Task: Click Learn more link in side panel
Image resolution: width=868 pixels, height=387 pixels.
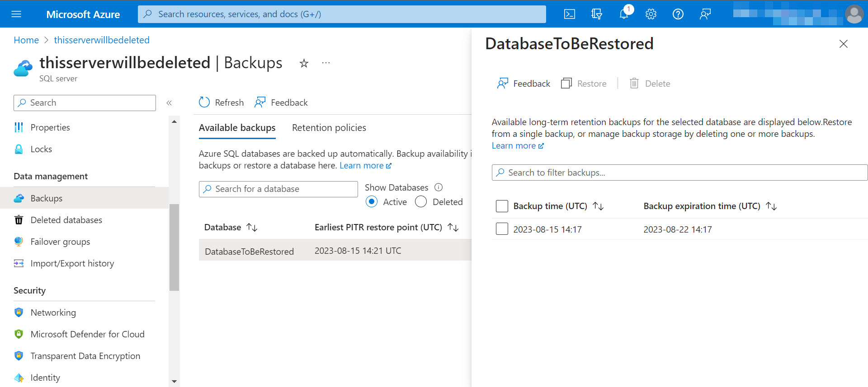Action: (x=518, y=146)
